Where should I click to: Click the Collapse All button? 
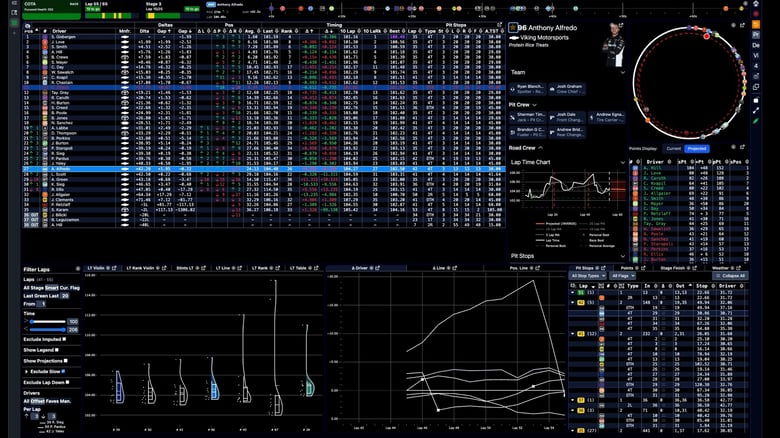pyautogui.click(x=731, y=276)
